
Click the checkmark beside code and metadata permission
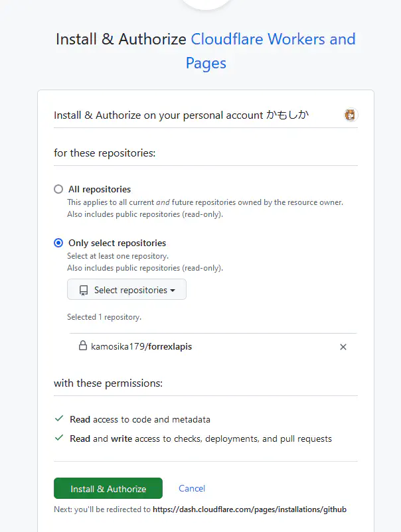[59, 419]
